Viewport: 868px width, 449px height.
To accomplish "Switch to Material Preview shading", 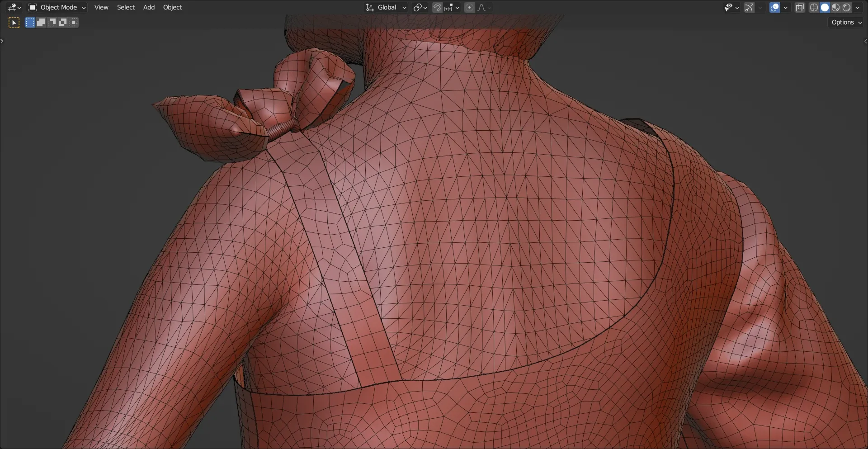I will [835, 7].
